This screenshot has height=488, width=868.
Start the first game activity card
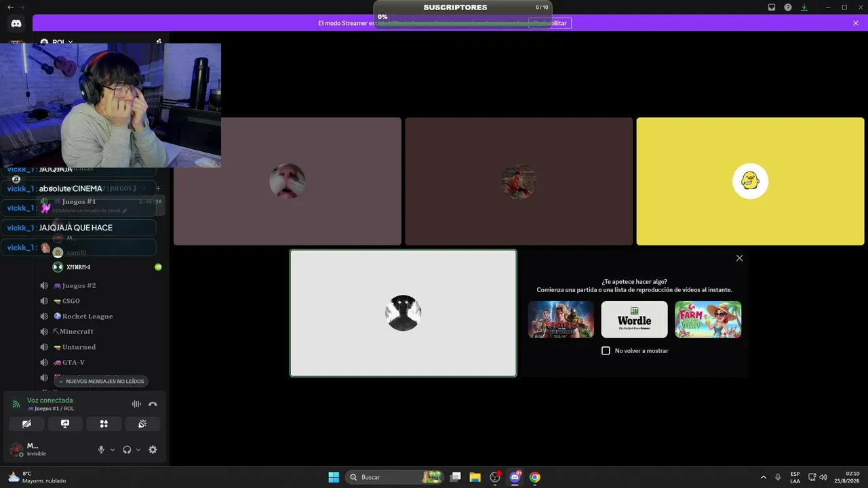561,319
